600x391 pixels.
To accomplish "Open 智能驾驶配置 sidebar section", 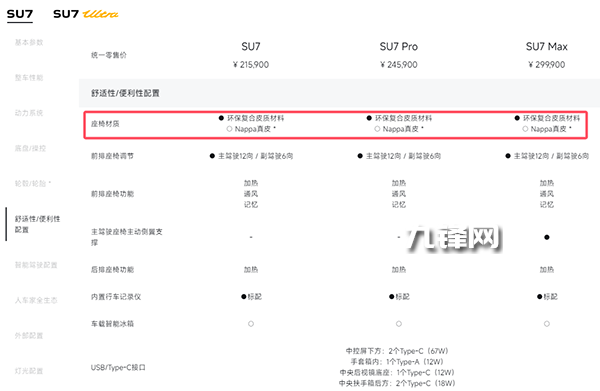I will click(x=36, y=265).
